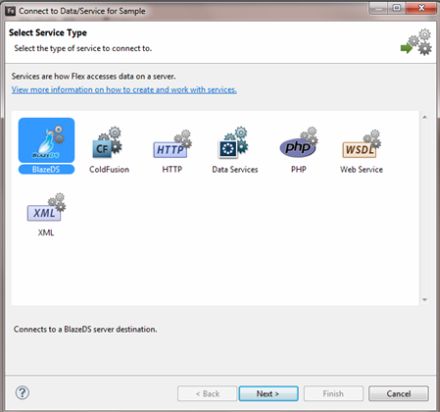Open the help question mark icon

(22, 393)
